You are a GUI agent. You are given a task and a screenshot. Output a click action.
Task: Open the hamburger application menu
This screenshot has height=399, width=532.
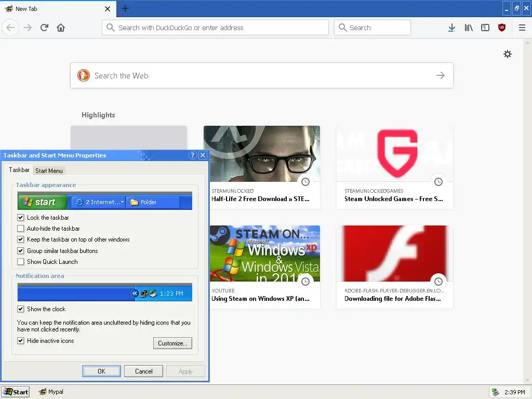(x=522, y=28)
